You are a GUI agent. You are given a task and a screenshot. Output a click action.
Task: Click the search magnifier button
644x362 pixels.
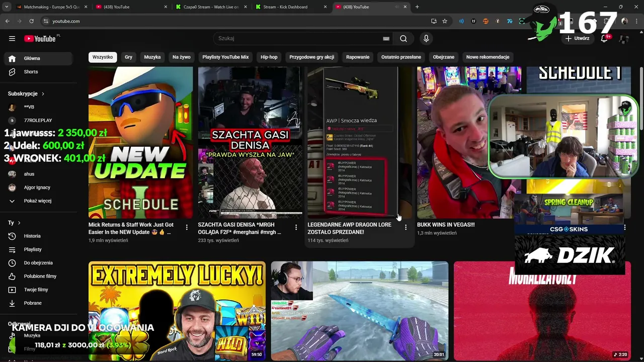pos(404,39)
